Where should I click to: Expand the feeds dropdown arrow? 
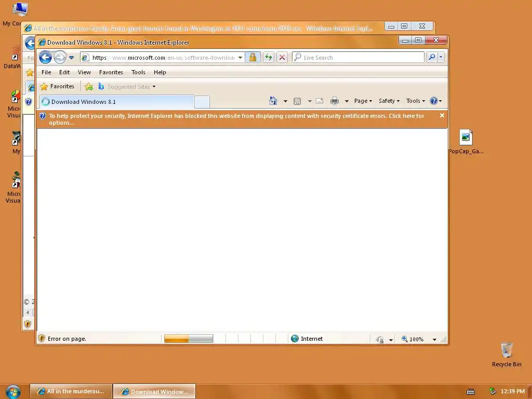pyautogui.click(x=310, y=101)
